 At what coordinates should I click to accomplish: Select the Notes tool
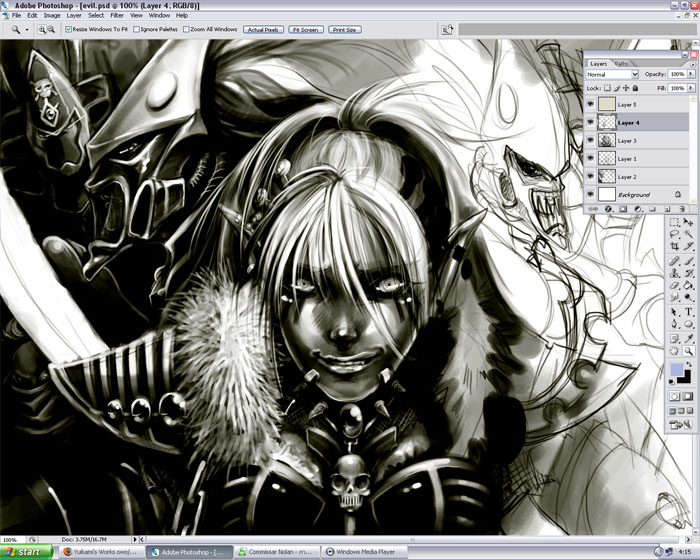point(675,339)
